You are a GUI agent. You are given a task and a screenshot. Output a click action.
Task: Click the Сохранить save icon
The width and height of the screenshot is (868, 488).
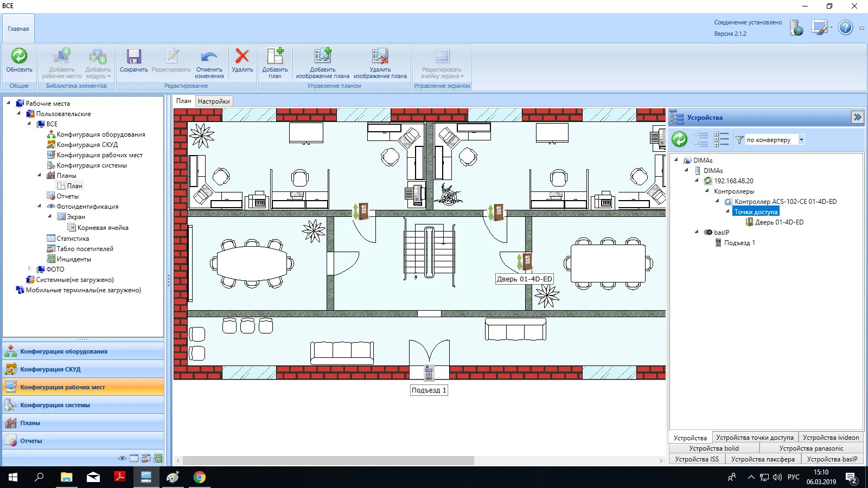(133, 56)
